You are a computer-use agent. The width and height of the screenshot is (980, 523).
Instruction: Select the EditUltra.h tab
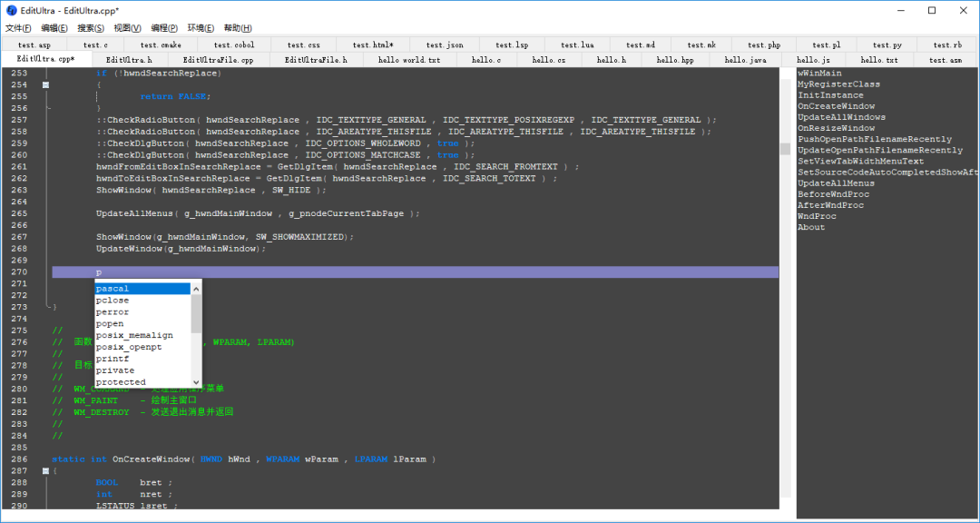pos(129,60)
